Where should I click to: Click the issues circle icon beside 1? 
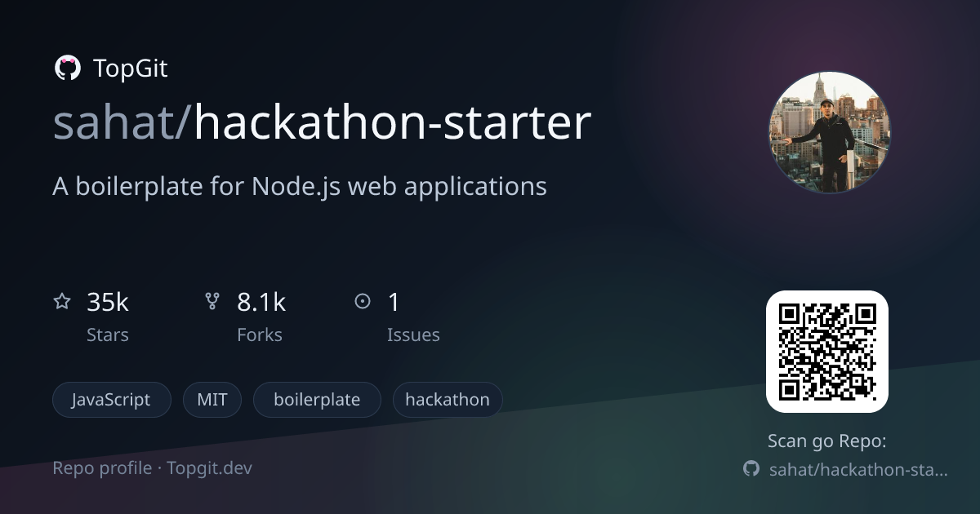point(363,302)
